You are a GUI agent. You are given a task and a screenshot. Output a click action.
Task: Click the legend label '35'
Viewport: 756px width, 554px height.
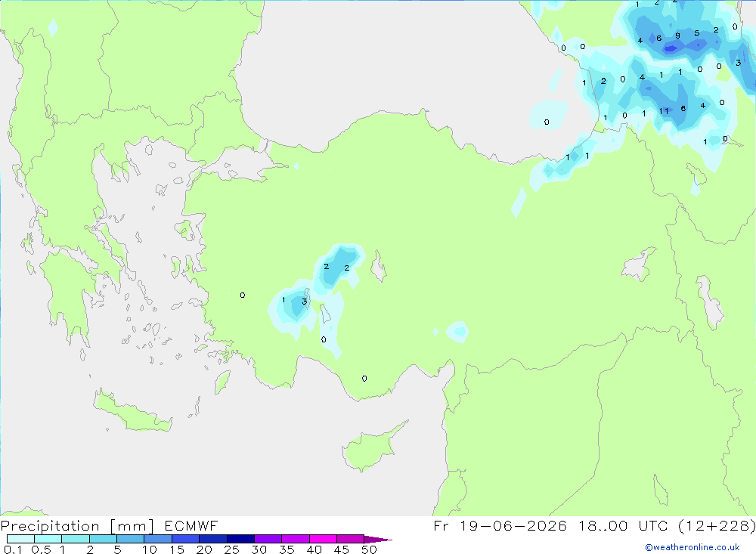(287, 549)
